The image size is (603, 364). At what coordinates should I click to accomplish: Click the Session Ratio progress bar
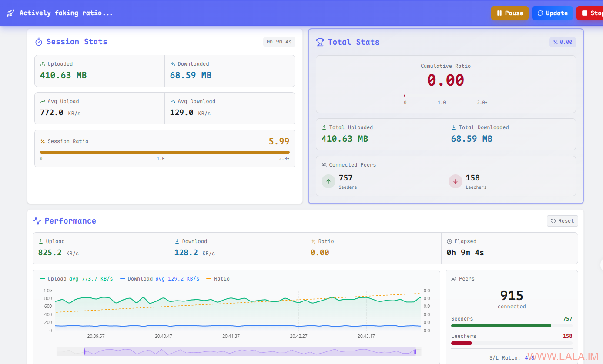click(x=164, y=152)
